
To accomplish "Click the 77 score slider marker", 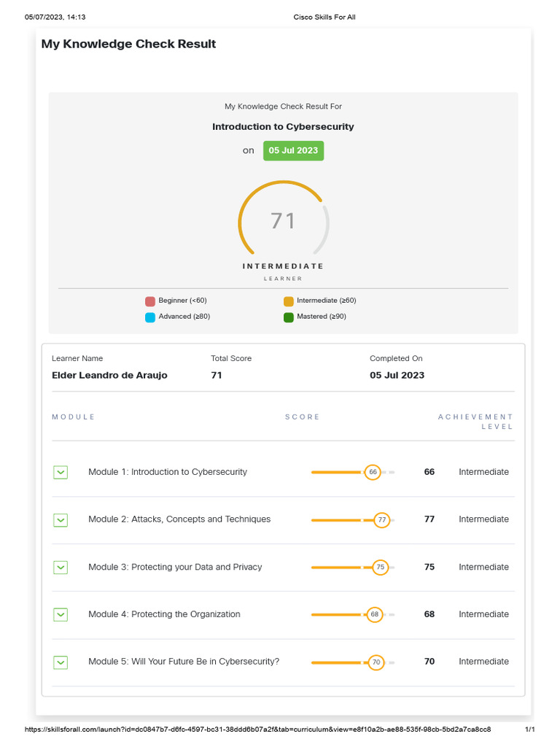I will 382,520.
